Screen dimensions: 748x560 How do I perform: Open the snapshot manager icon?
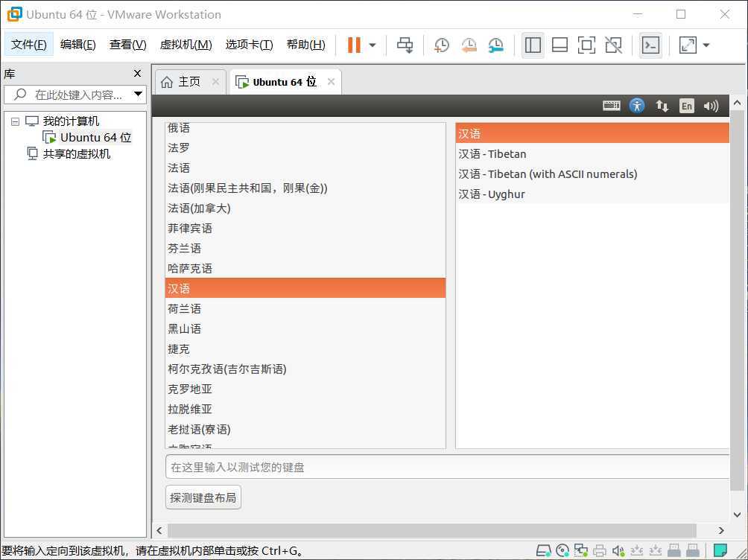tap(496, 45)
